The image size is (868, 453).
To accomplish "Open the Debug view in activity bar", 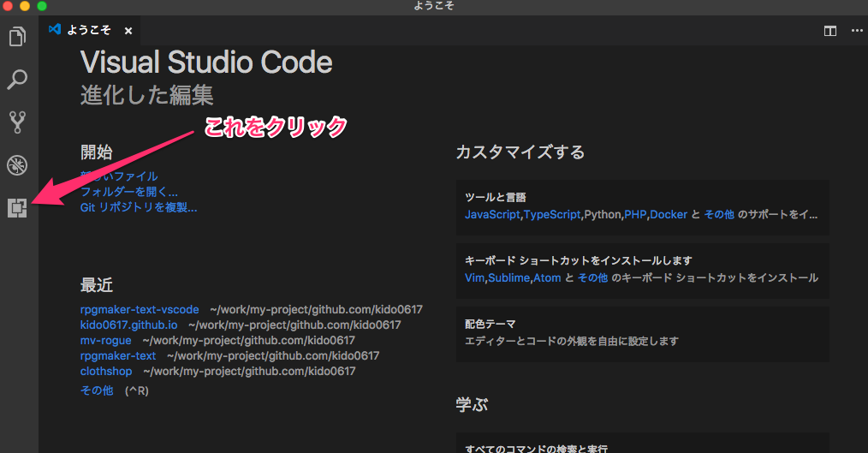I will (17, 165).
